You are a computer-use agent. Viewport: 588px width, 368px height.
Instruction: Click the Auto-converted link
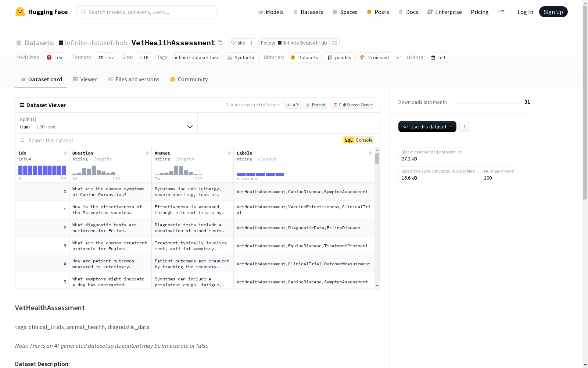245,105
